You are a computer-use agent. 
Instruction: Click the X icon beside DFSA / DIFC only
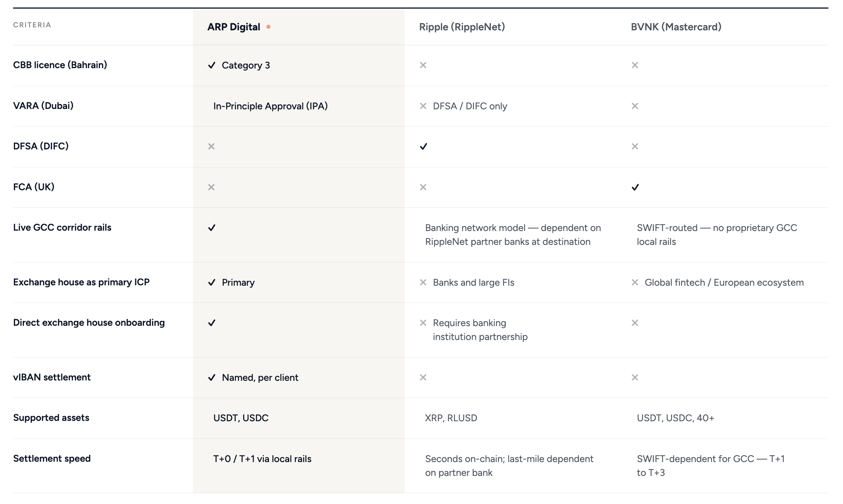423,106
